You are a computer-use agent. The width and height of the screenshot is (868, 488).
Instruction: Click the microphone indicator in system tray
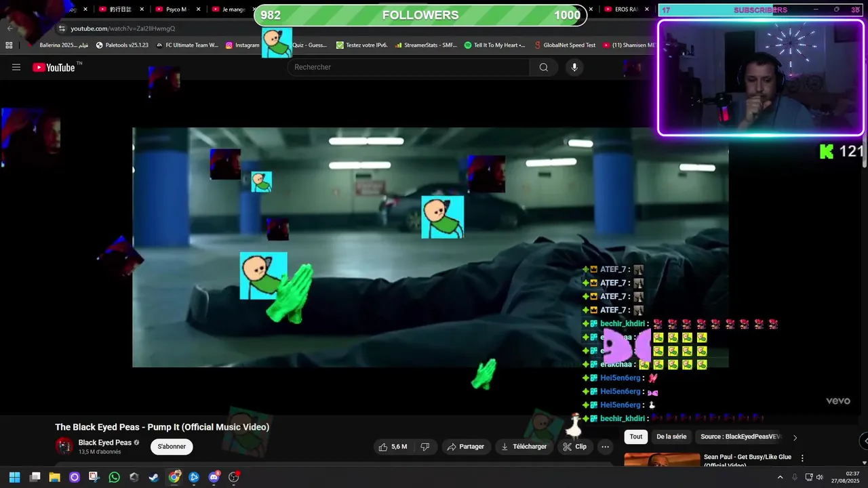click(x=794, y=477)
